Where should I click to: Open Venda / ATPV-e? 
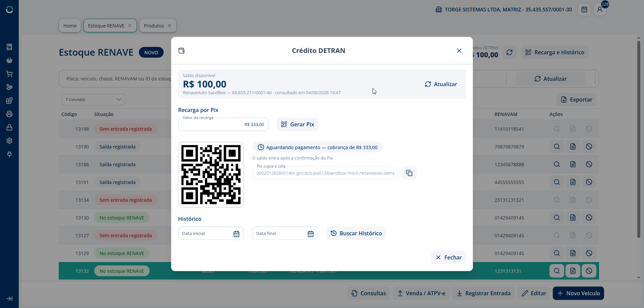click(421, 293)
